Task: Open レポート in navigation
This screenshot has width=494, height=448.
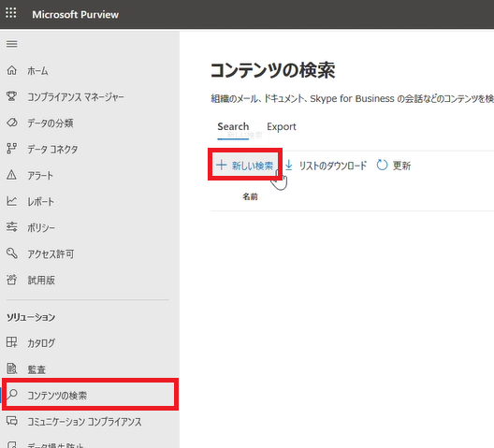Action: point(40,202)
